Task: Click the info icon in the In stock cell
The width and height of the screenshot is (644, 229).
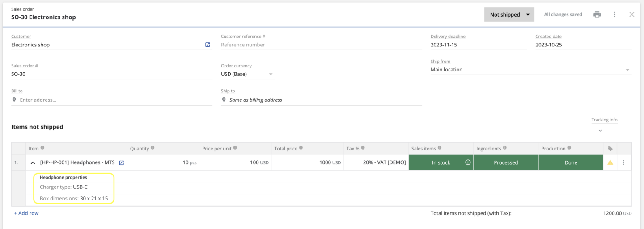Action: pos(468,162)
